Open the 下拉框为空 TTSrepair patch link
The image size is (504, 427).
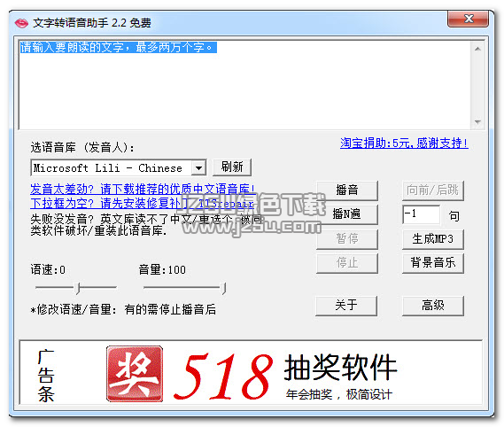(142, 203)
